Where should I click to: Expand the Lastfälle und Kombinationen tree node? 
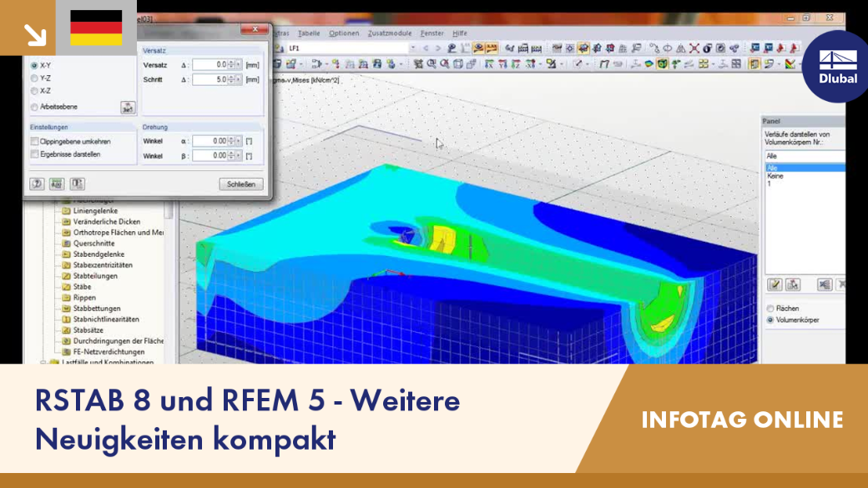coord(43,362)
